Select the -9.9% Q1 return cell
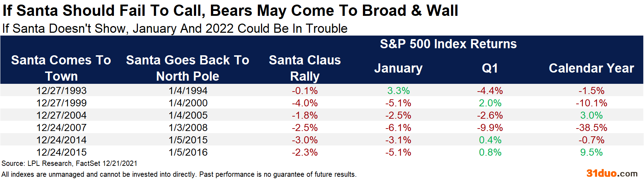The image size is (644, 181). tap(490, 127)
